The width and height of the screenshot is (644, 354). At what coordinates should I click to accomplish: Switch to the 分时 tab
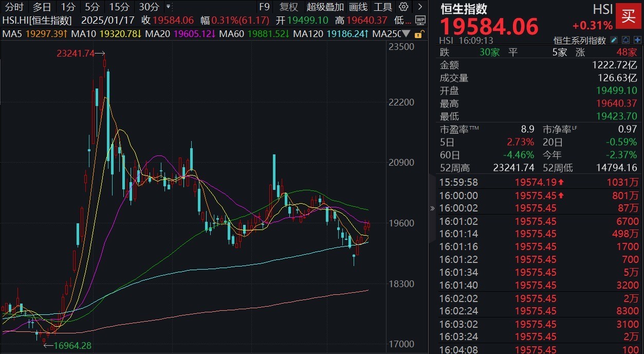14,7
